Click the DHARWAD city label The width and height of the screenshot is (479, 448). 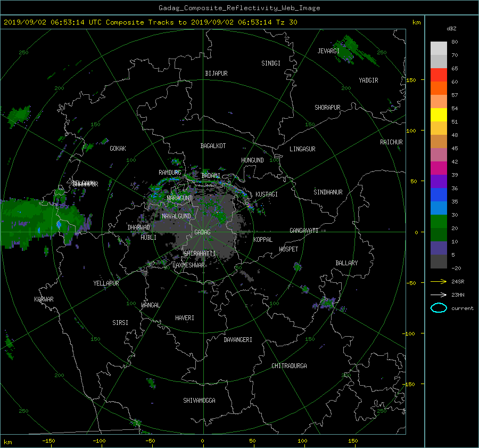tap(139, 227)
